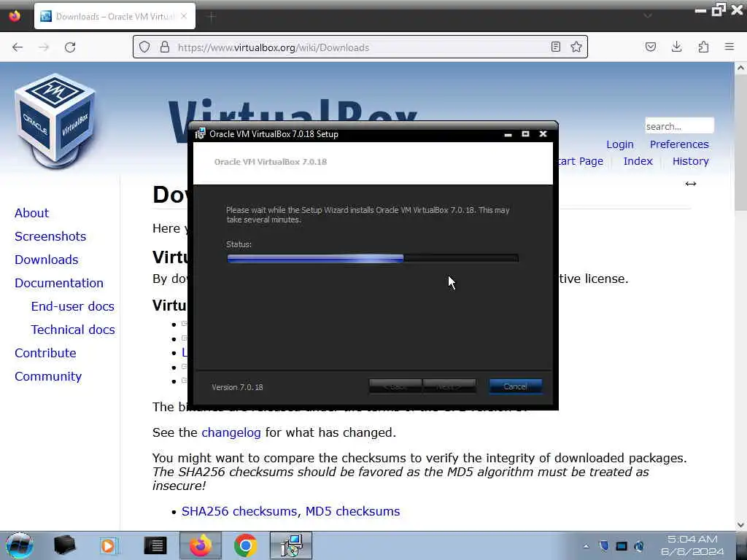Open the changelog link
The width and height of the screenshot is (747, 560).
[x=231, y=432]
